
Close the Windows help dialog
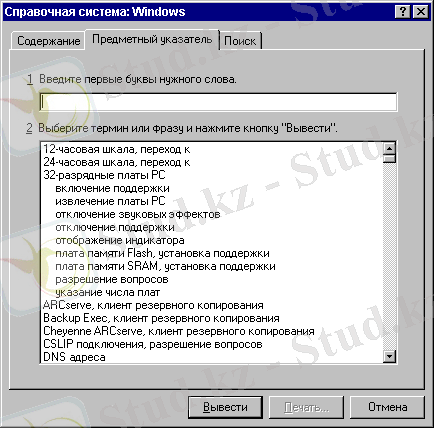click(420, 12)
